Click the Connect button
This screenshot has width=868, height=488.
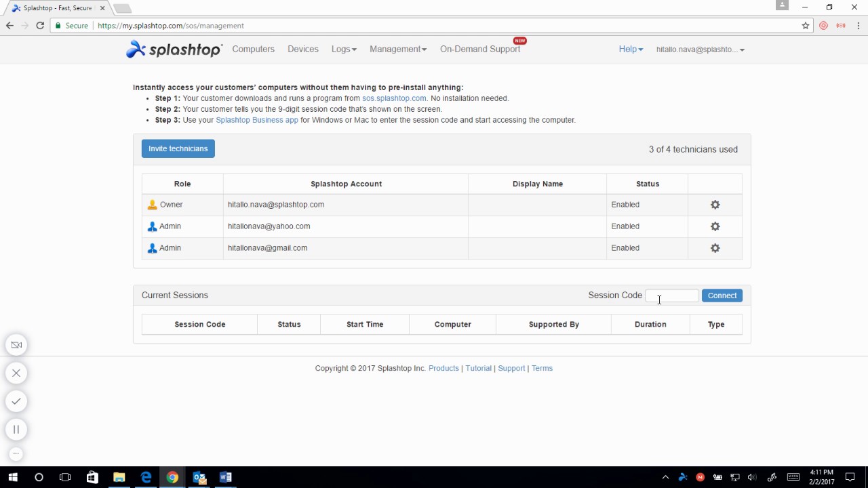click(722, 296)
